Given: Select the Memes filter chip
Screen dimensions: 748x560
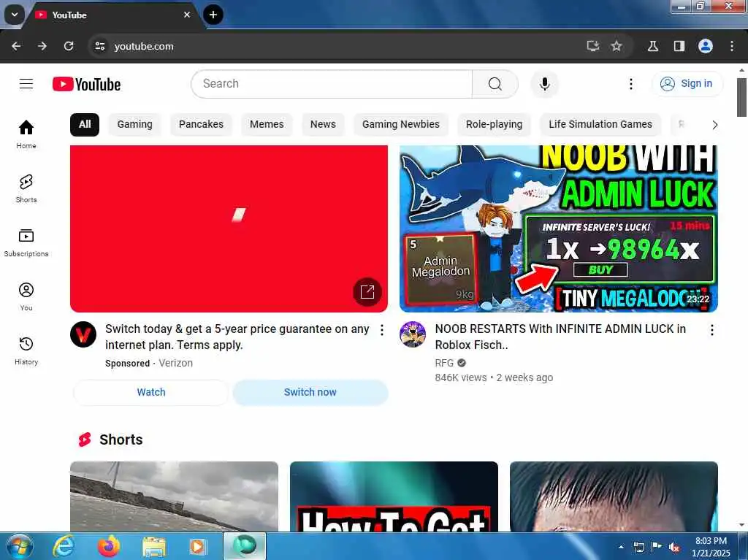Looking at the screenshot, I should click(x=267, y=125).
